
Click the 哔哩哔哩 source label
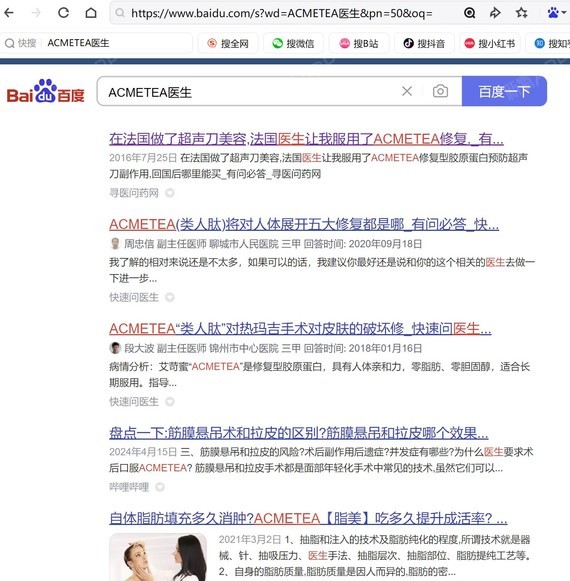pos(129,487)
